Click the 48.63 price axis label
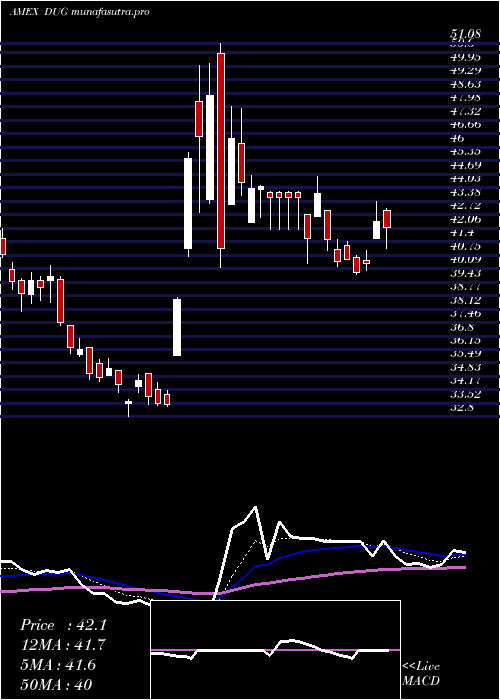Screen dimensions: 500x700 (467, 84)
